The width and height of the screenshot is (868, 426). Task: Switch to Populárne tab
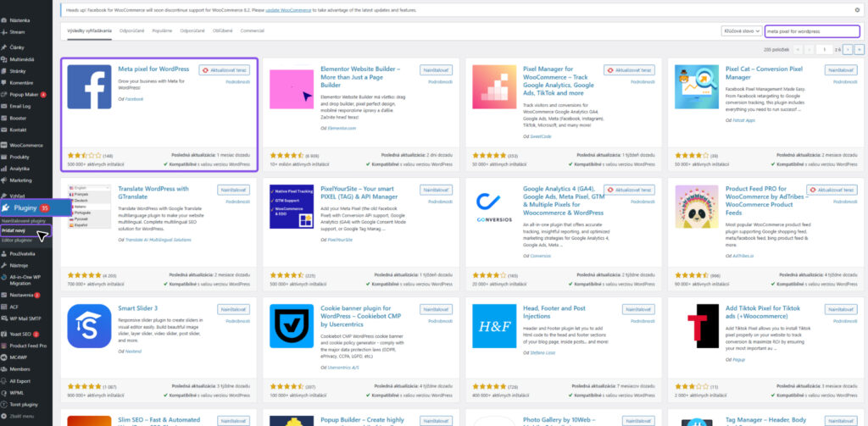pos(163,31)
